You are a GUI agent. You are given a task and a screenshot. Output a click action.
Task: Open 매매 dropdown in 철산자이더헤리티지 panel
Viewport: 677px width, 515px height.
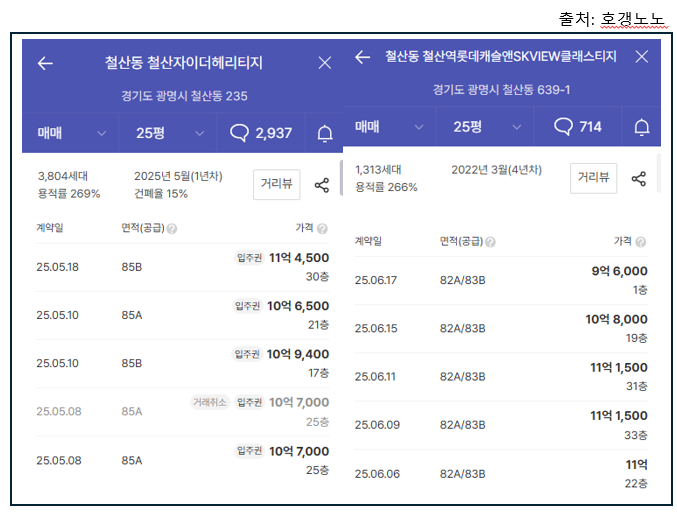click(x=70, y=133)
